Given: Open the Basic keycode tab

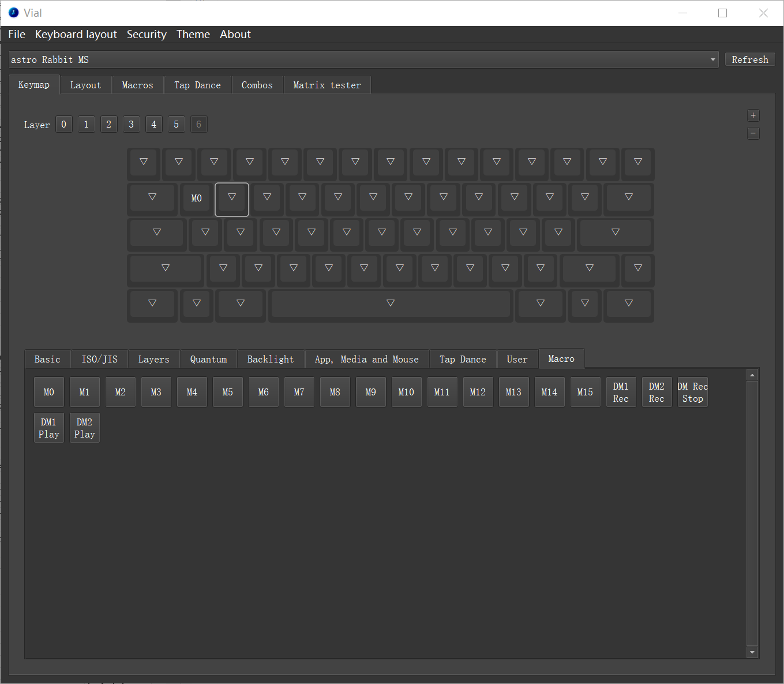Looking at the screenshot, I should coord(47,359).
